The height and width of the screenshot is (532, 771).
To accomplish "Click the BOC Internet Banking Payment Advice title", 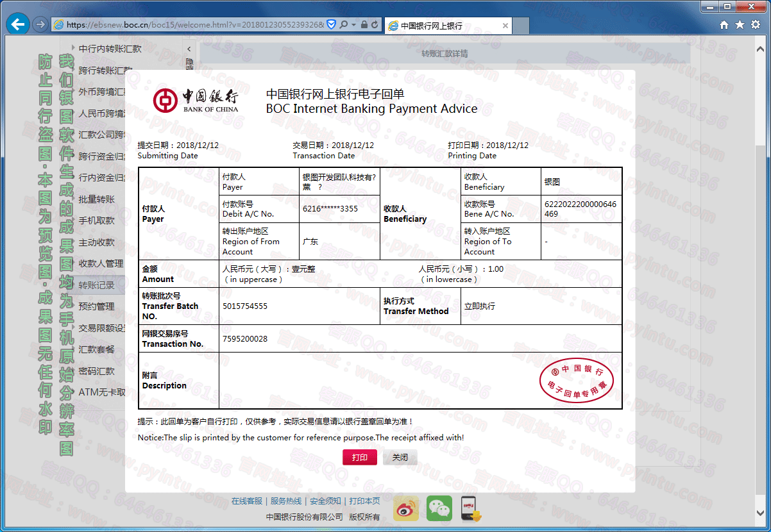I will [x=372, y=108].
